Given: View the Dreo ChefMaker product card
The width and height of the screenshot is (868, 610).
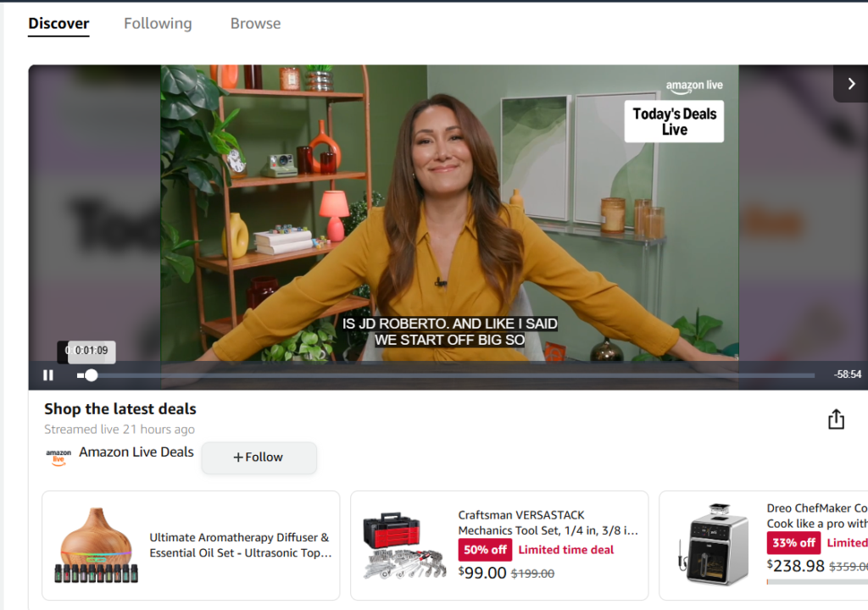Looking at the screenshot, I should (764, 546).
